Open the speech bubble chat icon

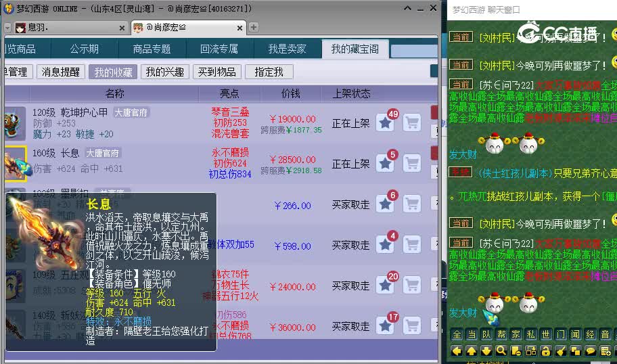click(591, 350)
